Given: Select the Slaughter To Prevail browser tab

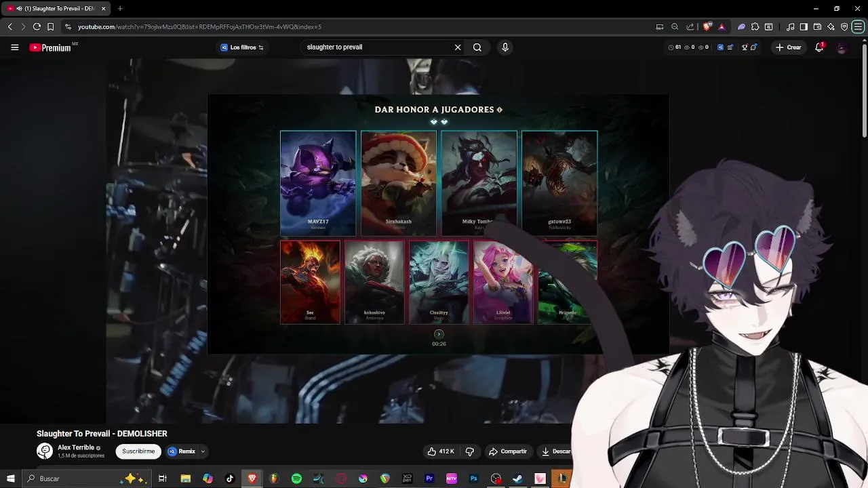Looking at the screenshot, I should pos(56,8).
